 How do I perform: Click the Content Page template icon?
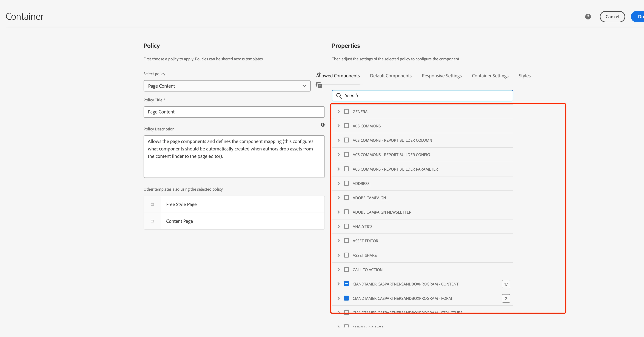(152, 221)
